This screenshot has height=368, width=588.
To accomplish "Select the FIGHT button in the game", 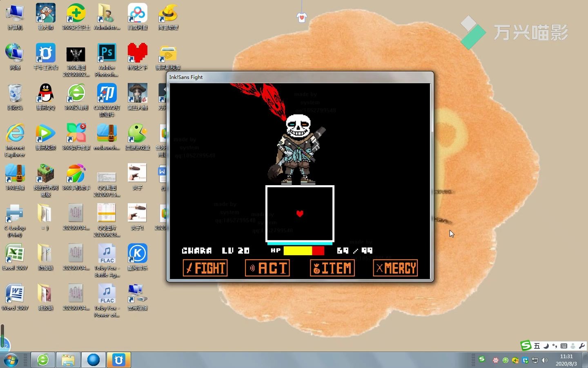I will 205,268.
